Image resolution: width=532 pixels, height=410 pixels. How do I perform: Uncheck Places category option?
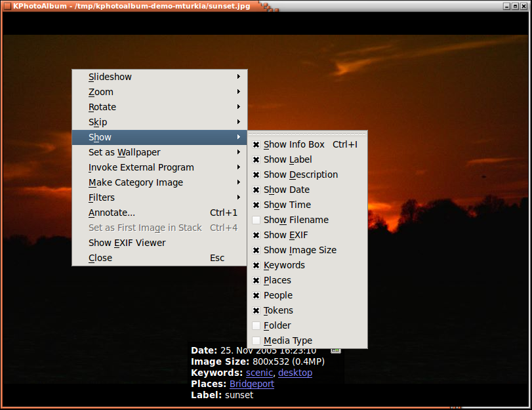pyautogui.click(x=256, y=280)
